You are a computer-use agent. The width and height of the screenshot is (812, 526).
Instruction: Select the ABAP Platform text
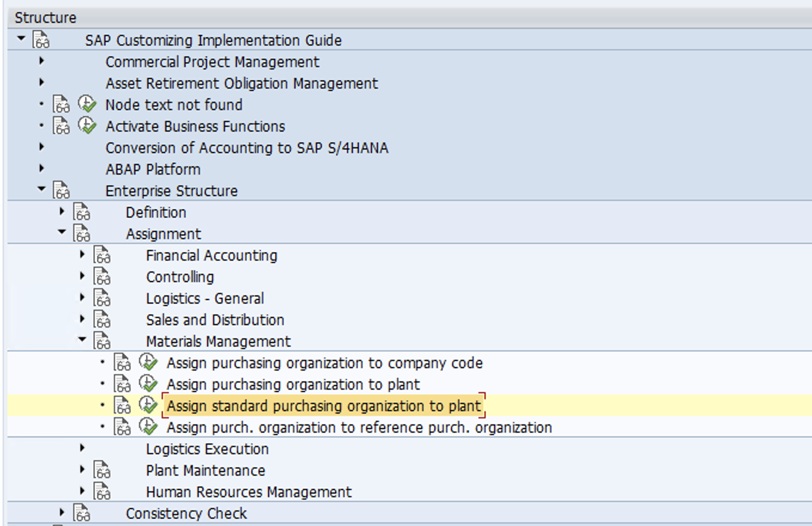click(153, 169)
